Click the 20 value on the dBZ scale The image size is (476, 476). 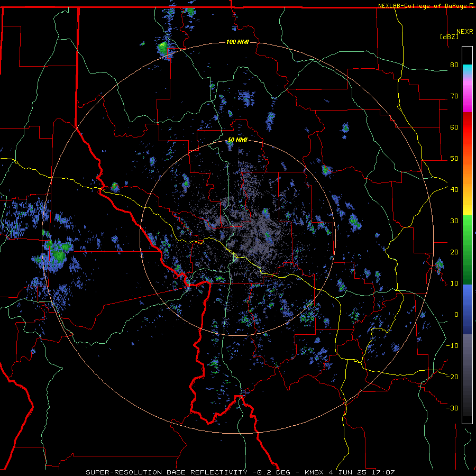click(x=454, y=252)
